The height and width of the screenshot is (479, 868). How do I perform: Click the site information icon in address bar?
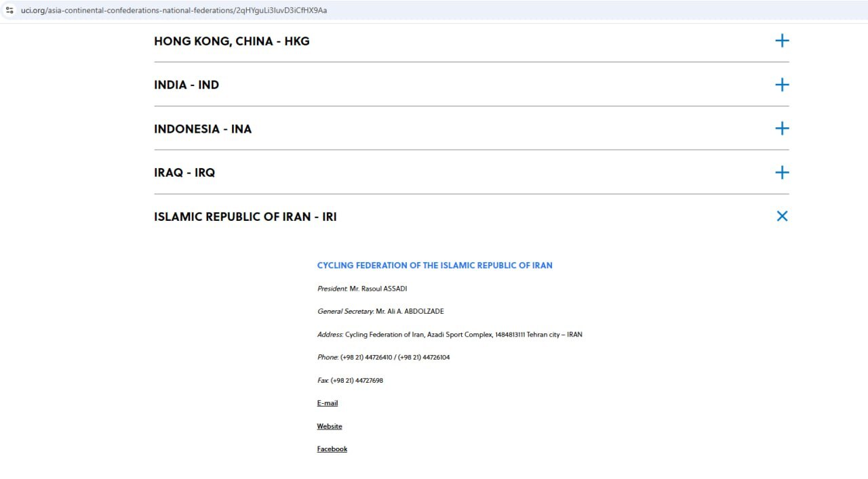click(x=9, y=10)
